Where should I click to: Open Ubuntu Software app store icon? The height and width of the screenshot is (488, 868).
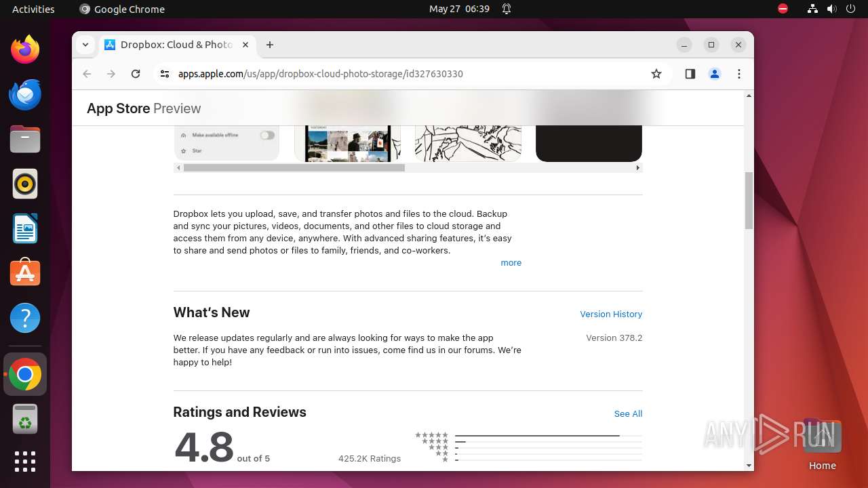click(25, 272)
